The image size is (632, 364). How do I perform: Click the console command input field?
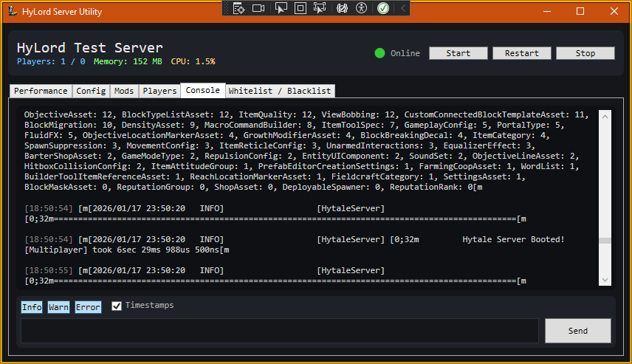(x=280, y=331)
